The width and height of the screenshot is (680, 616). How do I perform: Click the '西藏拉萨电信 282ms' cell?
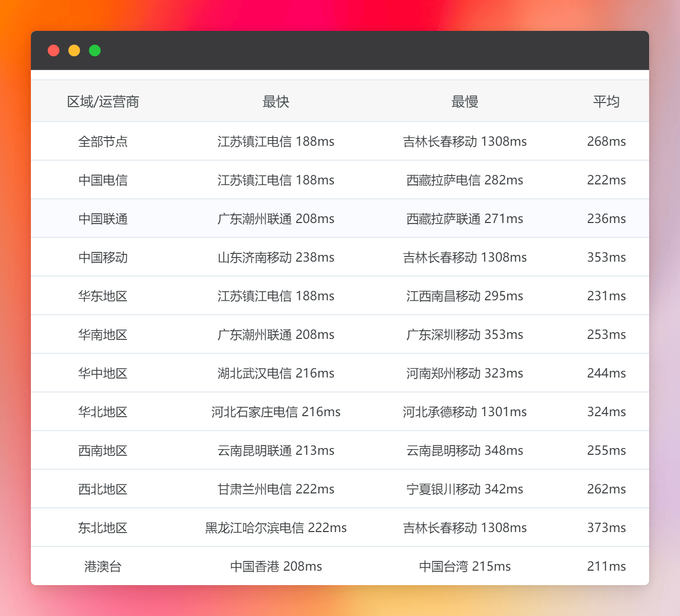point(465,180)
